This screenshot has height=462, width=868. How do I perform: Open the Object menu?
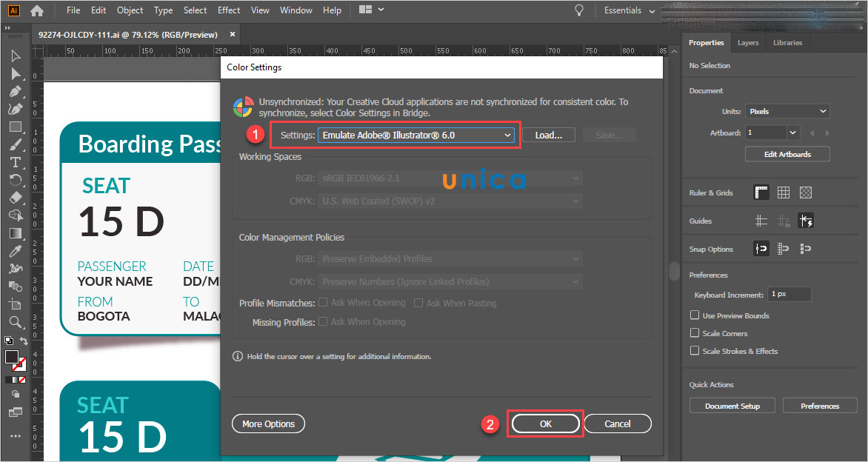pos(130,10)
